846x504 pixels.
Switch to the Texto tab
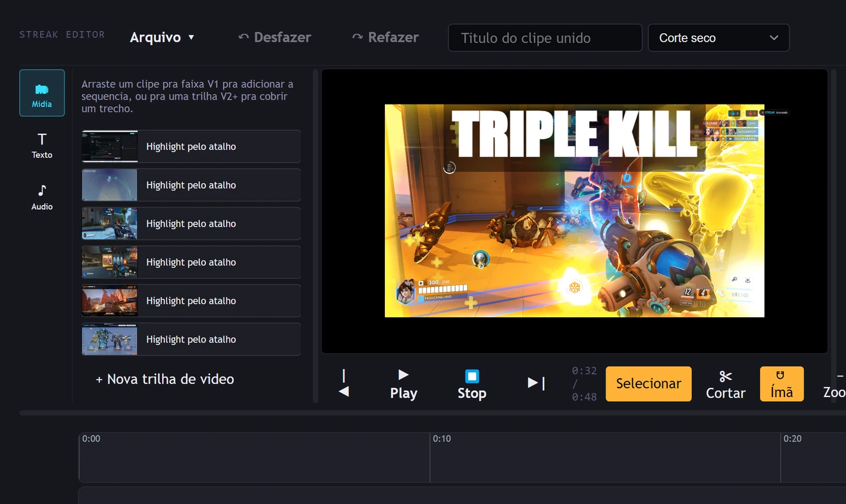pos(42,146)
